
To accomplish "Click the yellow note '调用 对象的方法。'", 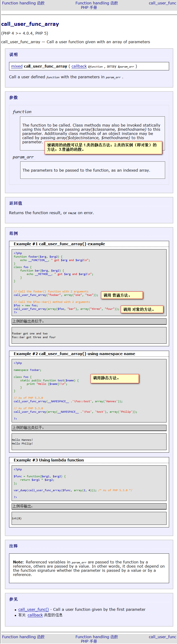I will tap(142, 309).
